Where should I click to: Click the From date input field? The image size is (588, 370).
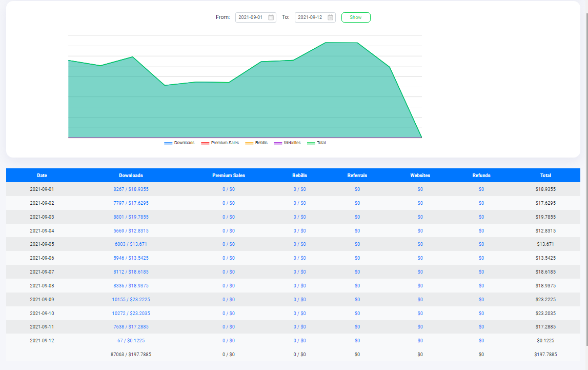click(251, 17)
